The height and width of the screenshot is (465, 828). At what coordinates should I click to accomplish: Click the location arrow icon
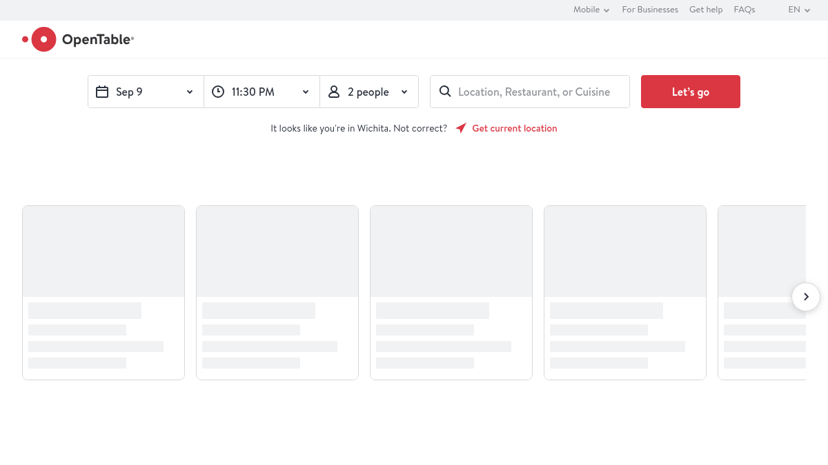click(461, 128)
